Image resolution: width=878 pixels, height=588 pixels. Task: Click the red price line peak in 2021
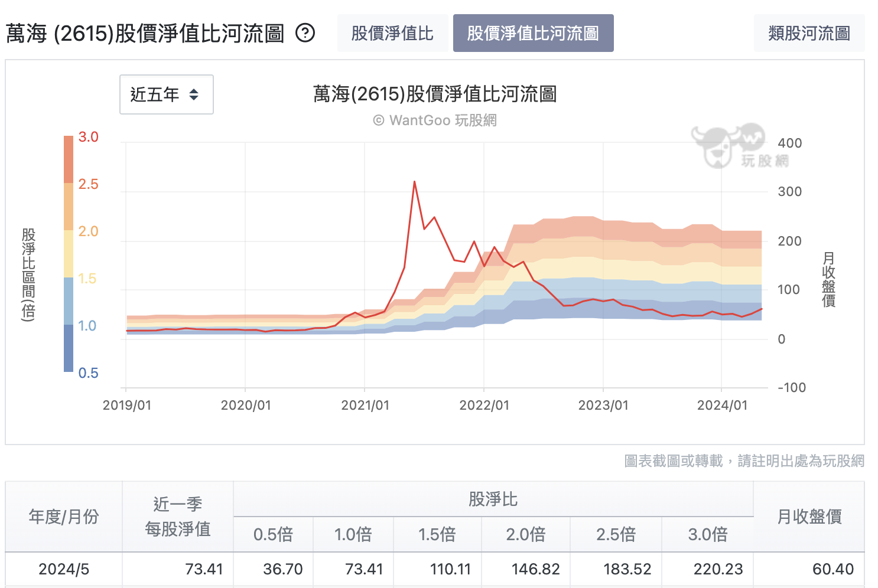(x=415, y=182)
